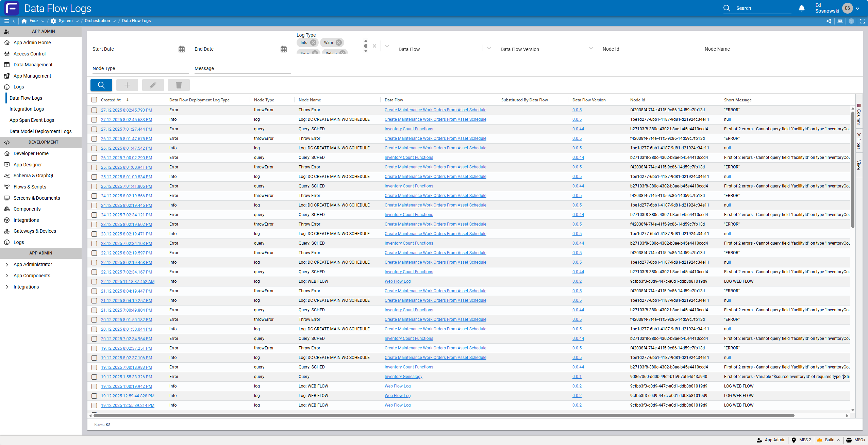Click the ES user avatar
The image size is (868, 445).
click(x=847, y=8)
